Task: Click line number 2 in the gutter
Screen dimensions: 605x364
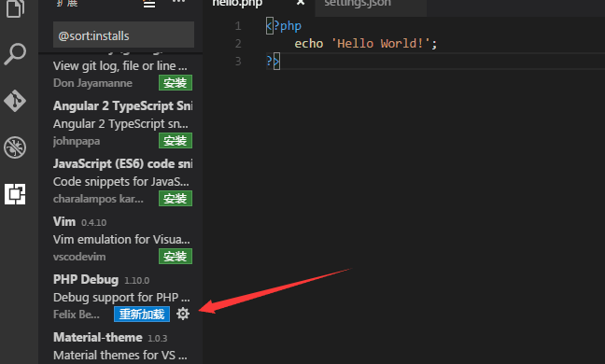Action: pyautogui.click(x=238, y=44)
